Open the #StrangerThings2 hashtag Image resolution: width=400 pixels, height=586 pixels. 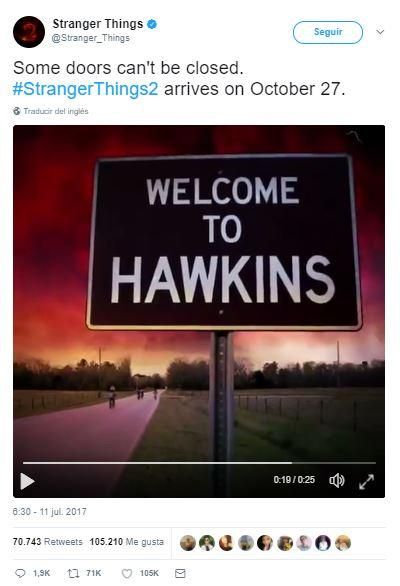coord(86,89)
